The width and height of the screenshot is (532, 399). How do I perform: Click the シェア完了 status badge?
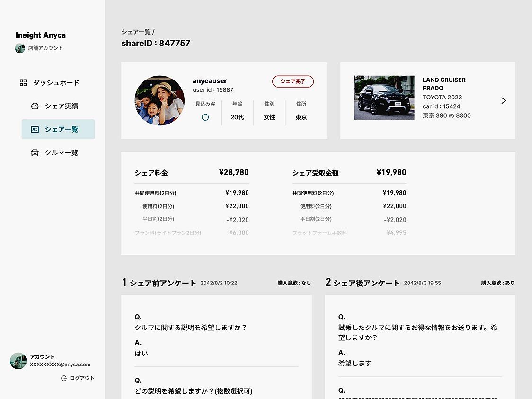click(293, 81)
